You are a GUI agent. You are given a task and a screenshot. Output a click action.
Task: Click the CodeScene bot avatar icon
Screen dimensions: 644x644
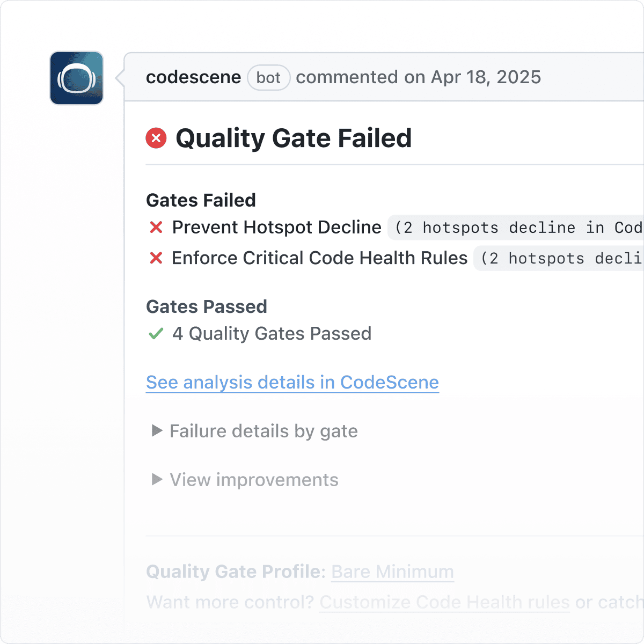[x=76, y=78]
